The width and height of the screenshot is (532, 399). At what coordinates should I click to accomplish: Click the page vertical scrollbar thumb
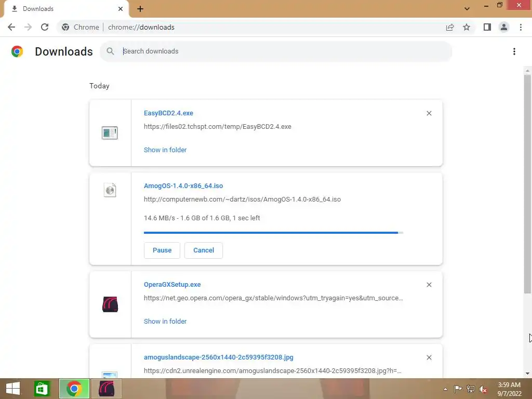coord(527,184)
